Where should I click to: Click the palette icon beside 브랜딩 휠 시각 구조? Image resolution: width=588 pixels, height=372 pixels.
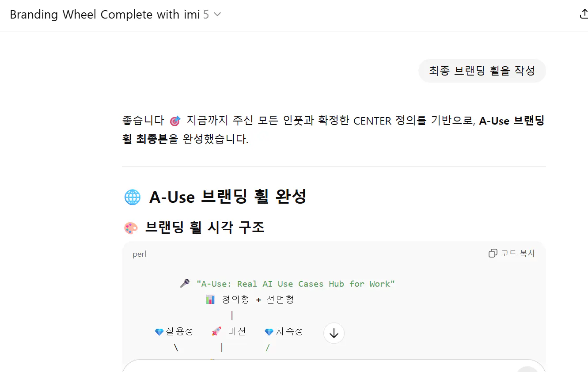coord(131,227)
